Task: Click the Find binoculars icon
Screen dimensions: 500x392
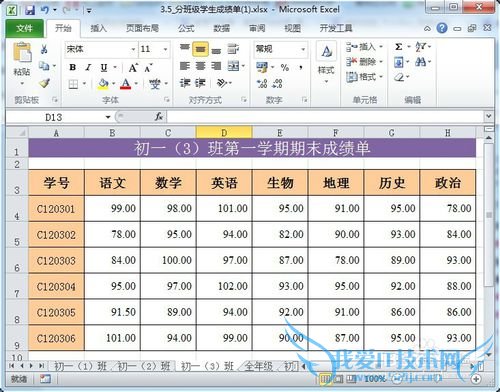Action: tap(420, 62)
